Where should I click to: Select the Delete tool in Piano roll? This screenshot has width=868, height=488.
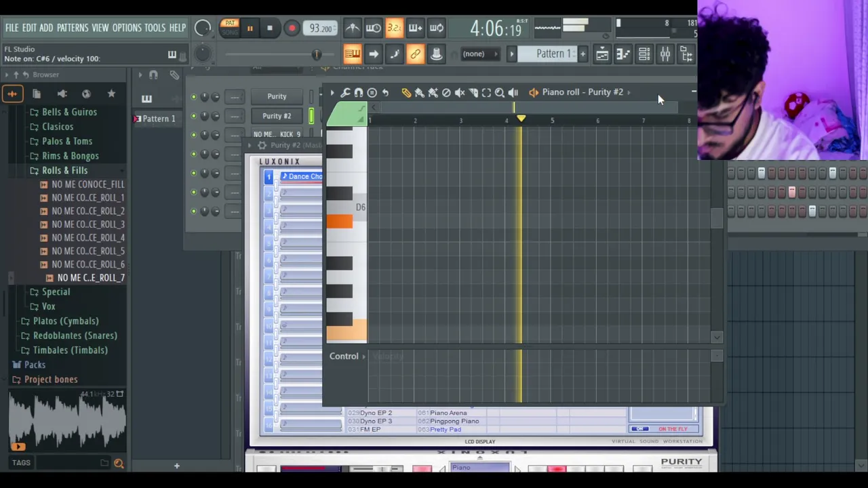click(446, 92)
